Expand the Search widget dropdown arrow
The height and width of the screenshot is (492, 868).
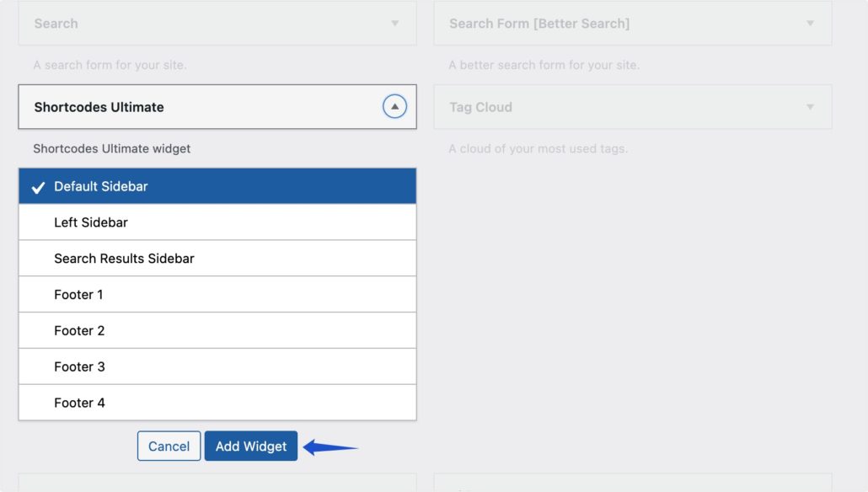click(x=394, y=24)
